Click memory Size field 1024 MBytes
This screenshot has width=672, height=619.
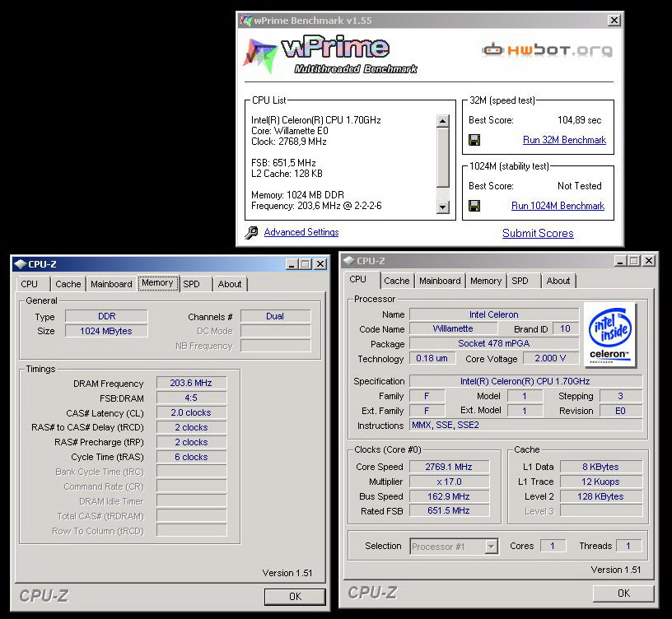[107, 331]
